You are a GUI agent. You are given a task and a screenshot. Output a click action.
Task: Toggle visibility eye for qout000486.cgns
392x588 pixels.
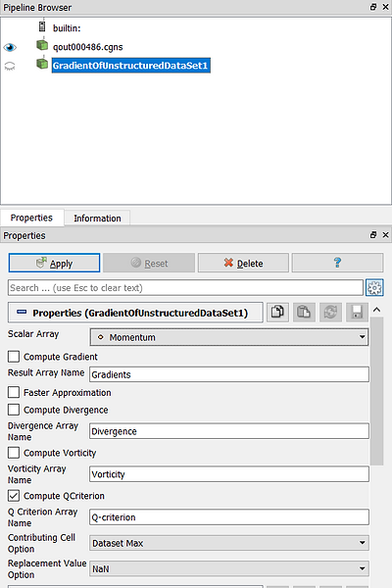click(x=10, y=47)
